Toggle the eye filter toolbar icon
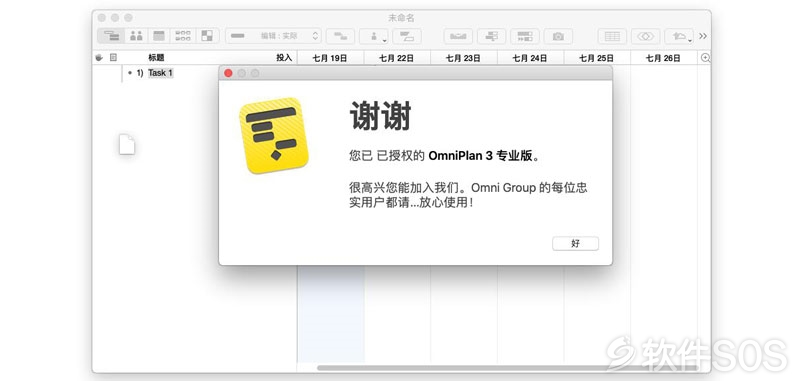 (645, 36)
